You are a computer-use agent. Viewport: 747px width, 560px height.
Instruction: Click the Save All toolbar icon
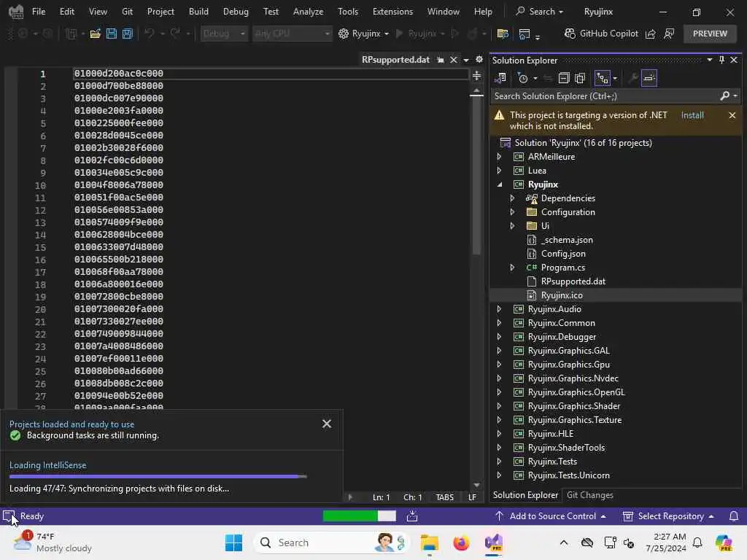127,34
